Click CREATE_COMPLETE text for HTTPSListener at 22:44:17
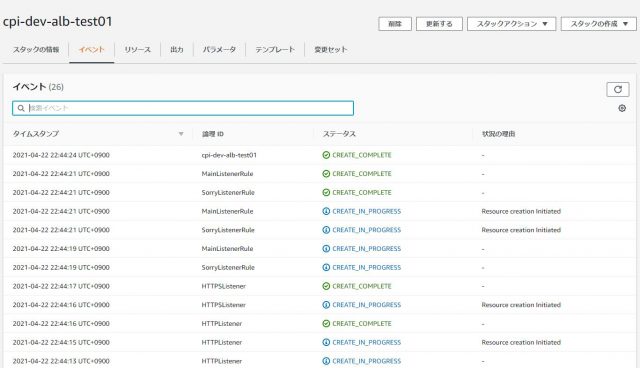Viewport: 640px width, 368px height. pyautogui.click(x=362, y=286)
